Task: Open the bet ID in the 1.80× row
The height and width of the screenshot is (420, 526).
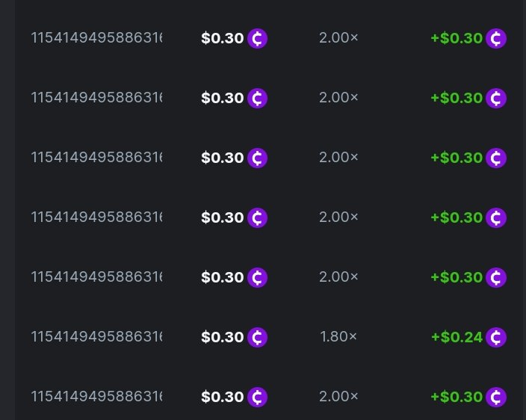Action: pos(96,336)
